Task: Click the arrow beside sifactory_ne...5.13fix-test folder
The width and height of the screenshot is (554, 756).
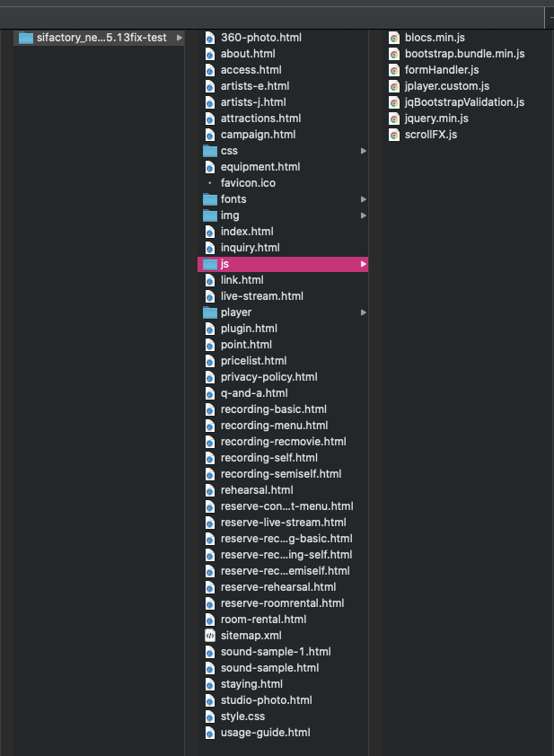Action: pos(180,38)
